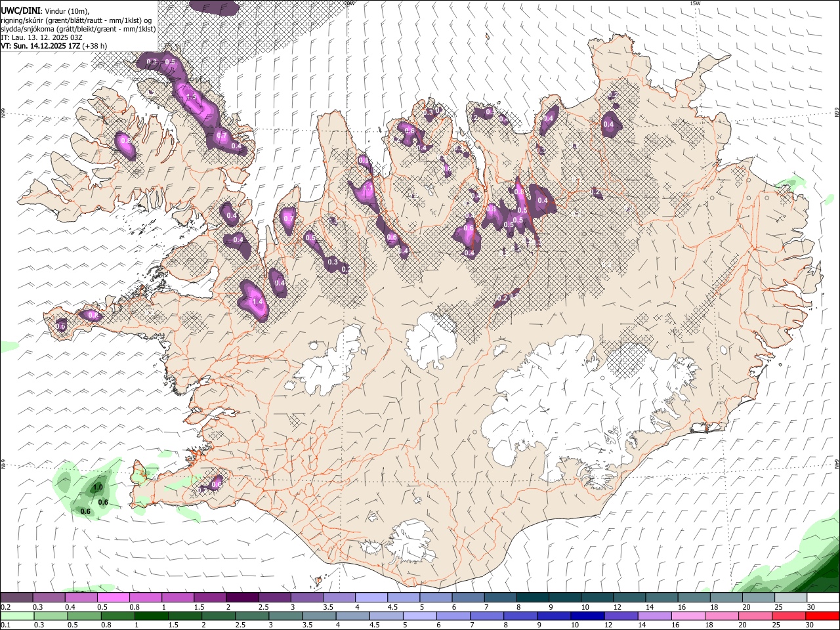Click the lower legend swatch labeled 0.5
Viewport: 840px width, 630px height.
(x=84, y=616)
